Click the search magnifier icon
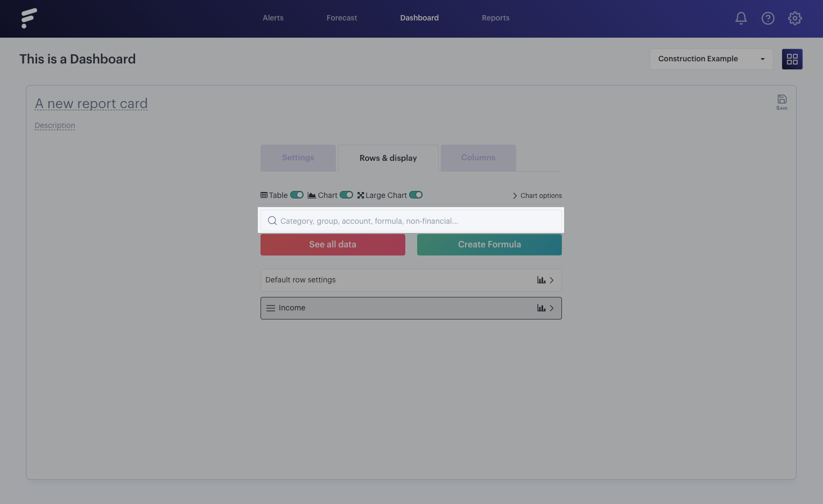 click(272, 221)
